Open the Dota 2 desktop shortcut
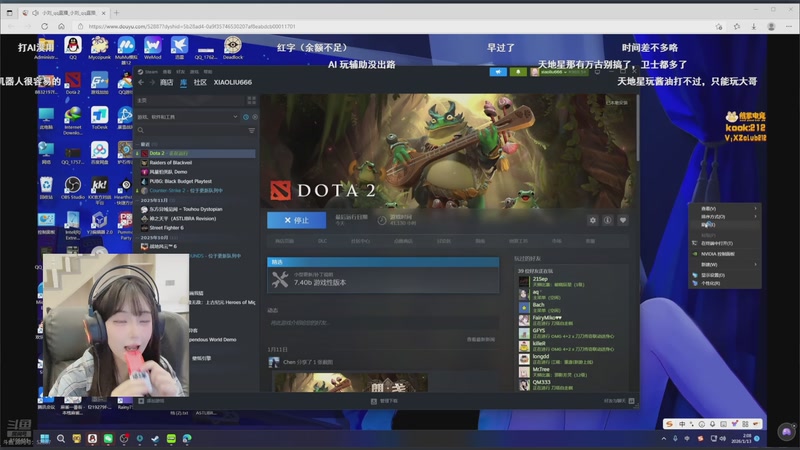This screenshot has width=800, height=450. coord(72,83)
